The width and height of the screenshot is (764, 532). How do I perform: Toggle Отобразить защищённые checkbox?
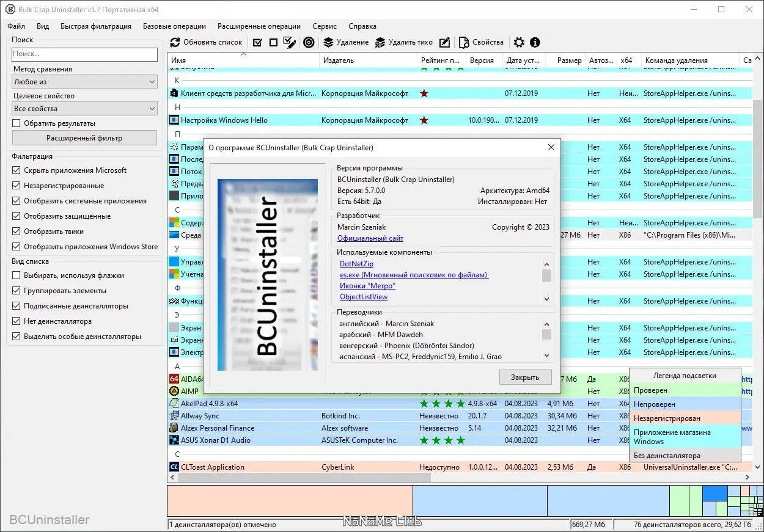point(17,216)
